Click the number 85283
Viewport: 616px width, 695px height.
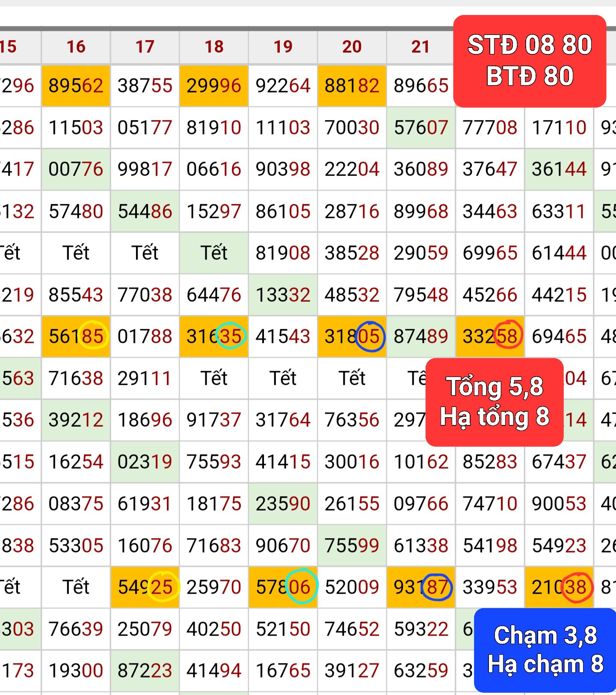click(490, 462)
